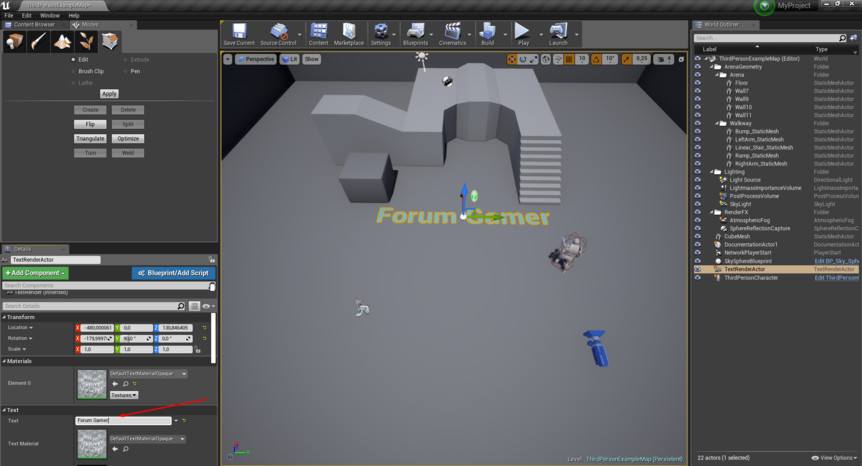
Task: Click the Launch toolbar icon
Action: click(558, 34)
